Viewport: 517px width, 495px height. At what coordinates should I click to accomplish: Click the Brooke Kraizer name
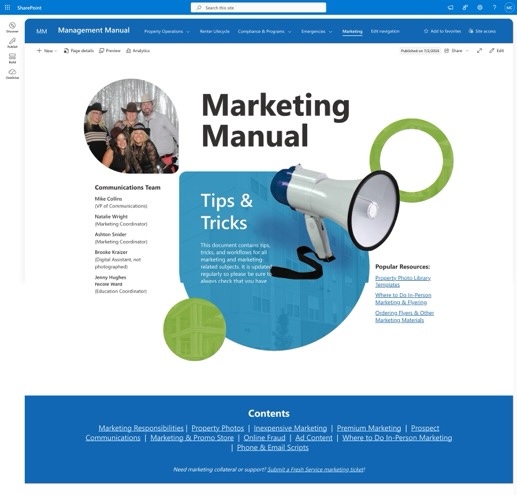(x=111, y=252)
